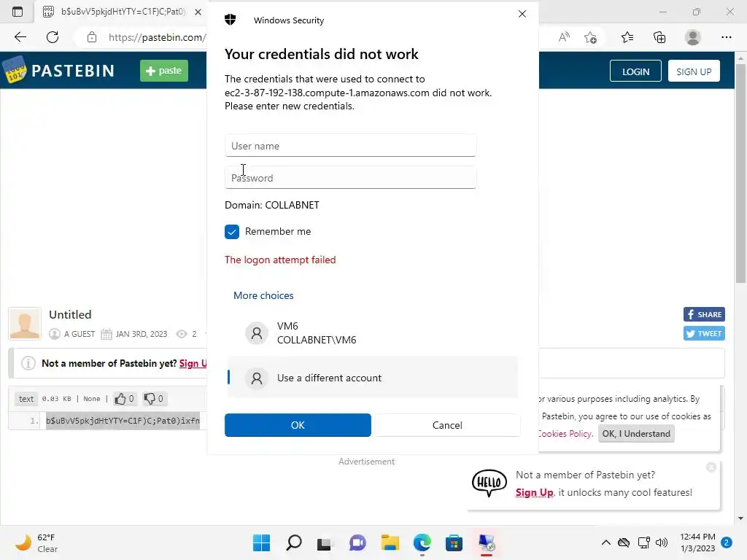747x560 pixels.
Task: Go back with browser back arrow
Action: [x=20, y=37]
